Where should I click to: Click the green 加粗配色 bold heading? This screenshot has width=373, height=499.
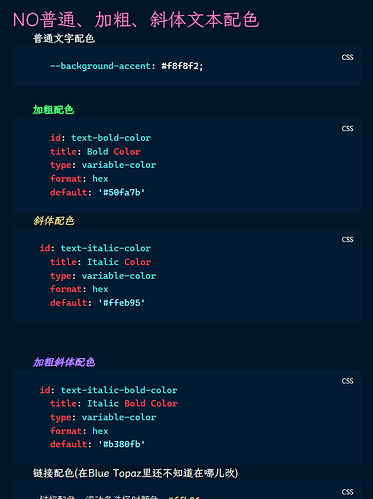tap(53, 110)
